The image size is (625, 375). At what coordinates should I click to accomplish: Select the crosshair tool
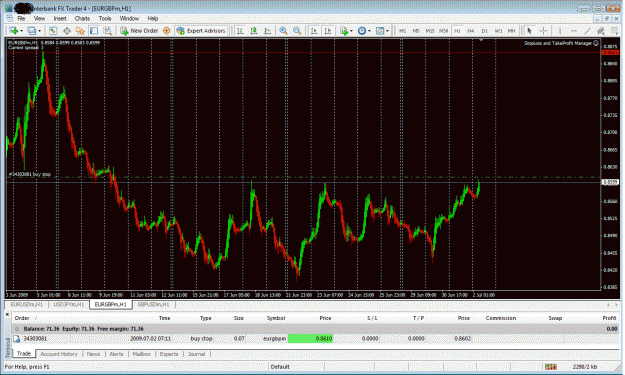(543, 31)
